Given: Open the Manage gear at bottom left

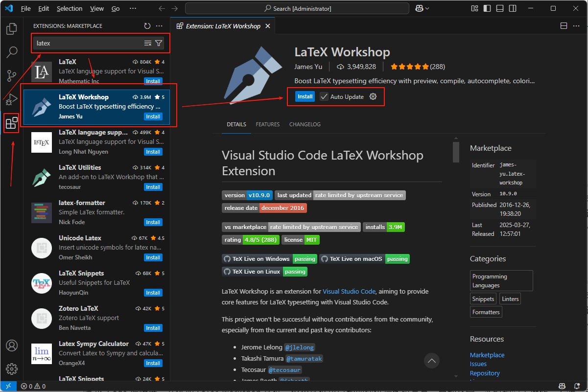Looking at the screenshot, I should coord(12,369).
